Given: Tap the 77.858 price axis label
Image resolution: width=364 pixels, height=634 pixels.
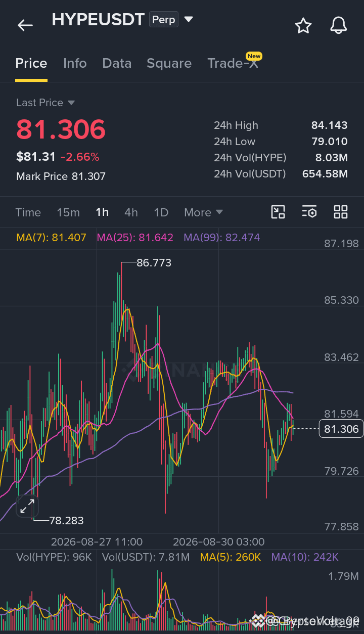Looking at the screenshot, I should 342,527.
